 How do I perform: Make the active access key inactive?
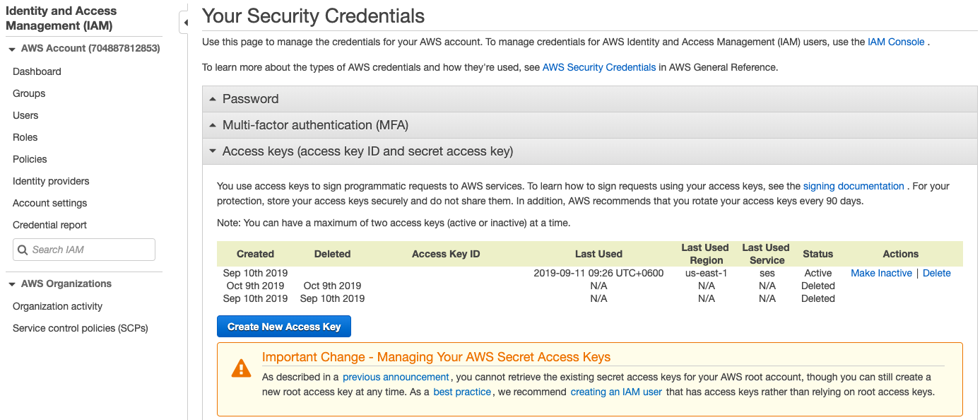[x=881, y=273]
